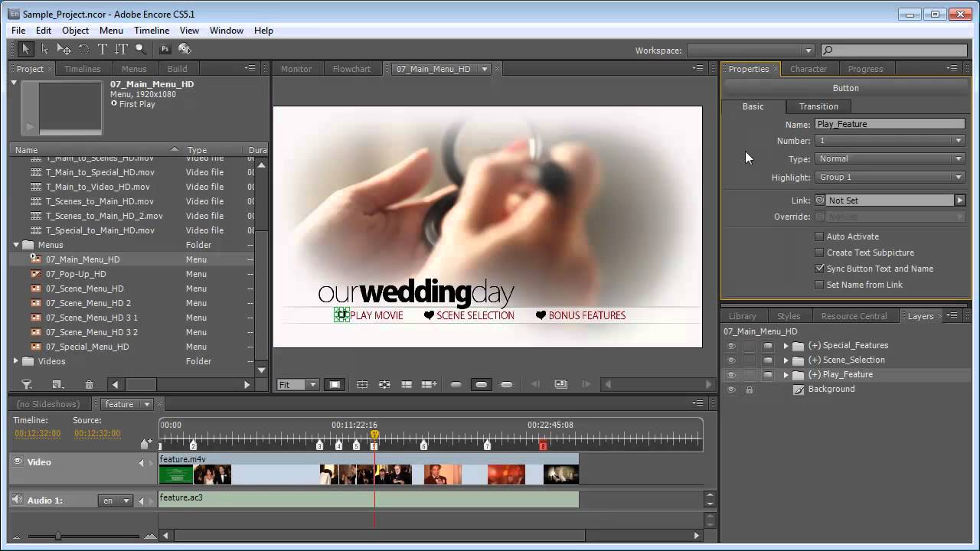980x551 pixels.
Task: Pick the Rotate tool
Action: point(83,49)
